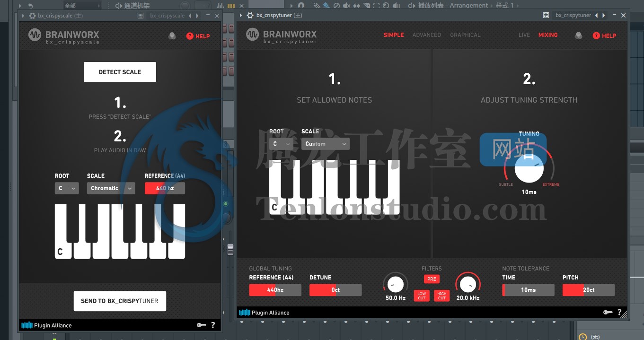
Task: Click Plugin Alliance logo in bx_crispytuner
Action: point(264,313)
